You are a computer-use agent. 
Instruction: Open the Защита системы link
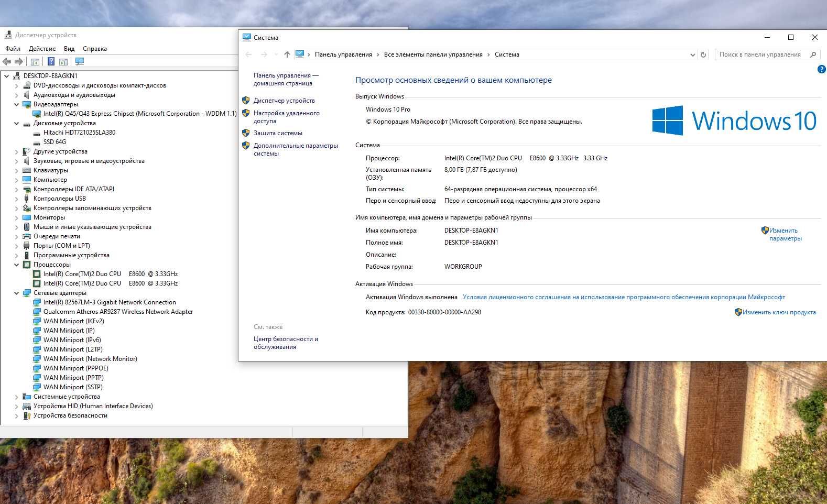[x=278, y=133]
